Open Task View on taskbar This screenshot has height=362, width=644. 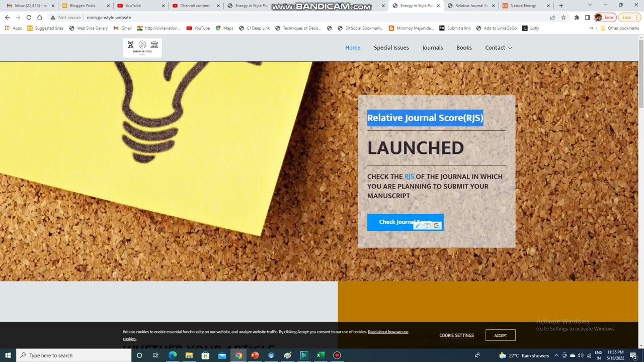point(155,355)
